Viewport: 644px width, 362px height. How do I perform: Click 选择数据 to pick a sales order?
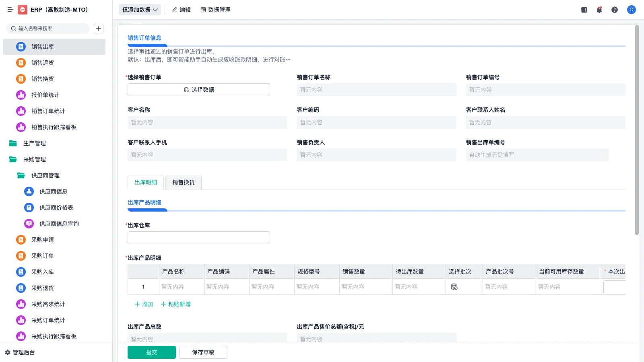(198, 89)
